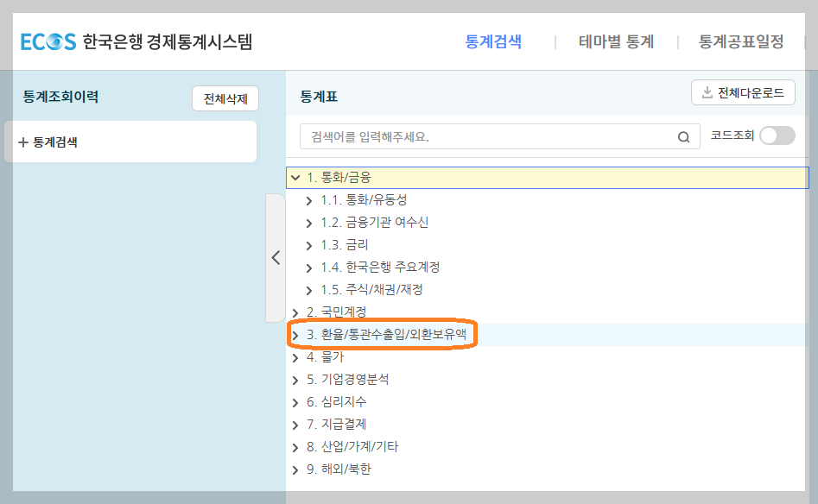The width and height of the screenshot is (818, 504).
Task: Click the 통계검색 label in the history panel
Action: [x=55, y=142]
